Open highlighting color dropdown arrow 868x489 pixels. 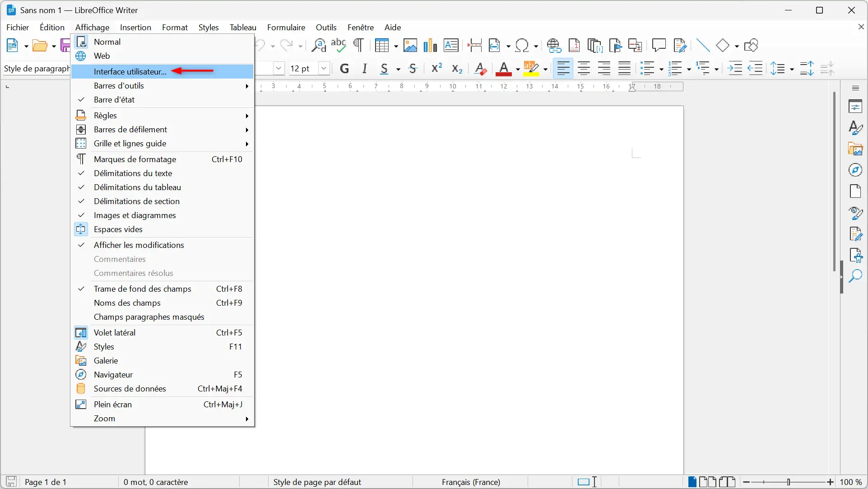[545, 69]
